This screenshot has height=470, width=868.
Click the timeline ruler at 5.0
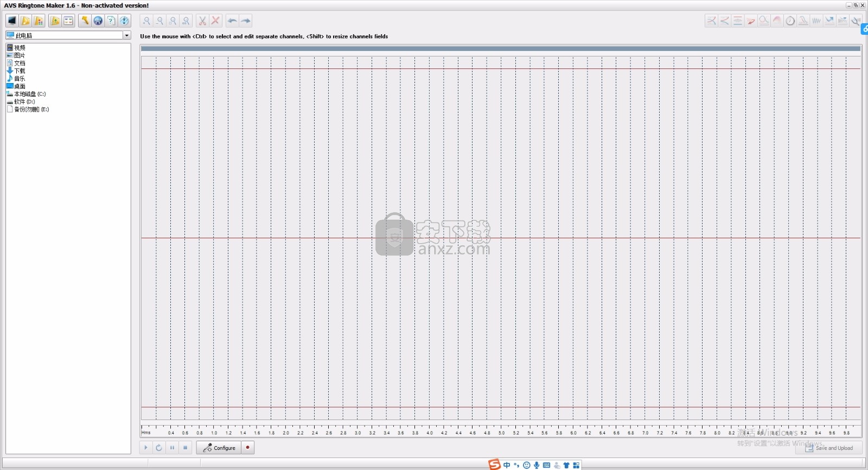[501, 433]
